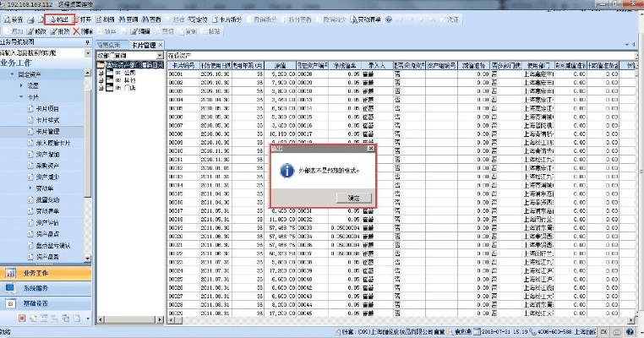Click the 确定 button in the dialog
The image size is (644, 338).
pyautogui.click(x=354, y=198)
